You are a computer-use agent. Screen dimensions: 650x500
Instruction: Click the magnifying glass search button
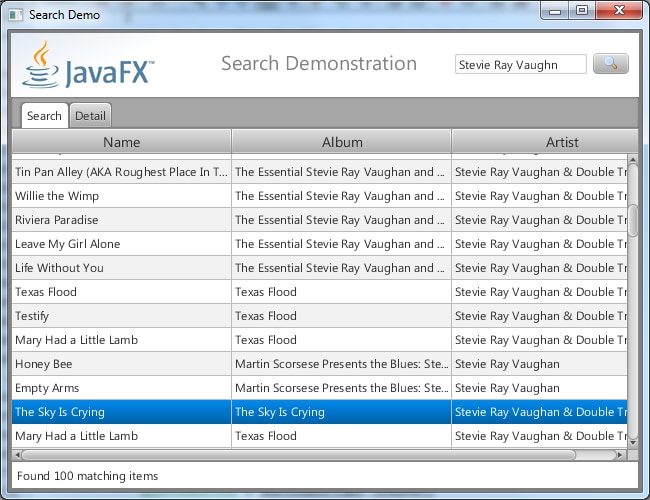tap(610, 64)
